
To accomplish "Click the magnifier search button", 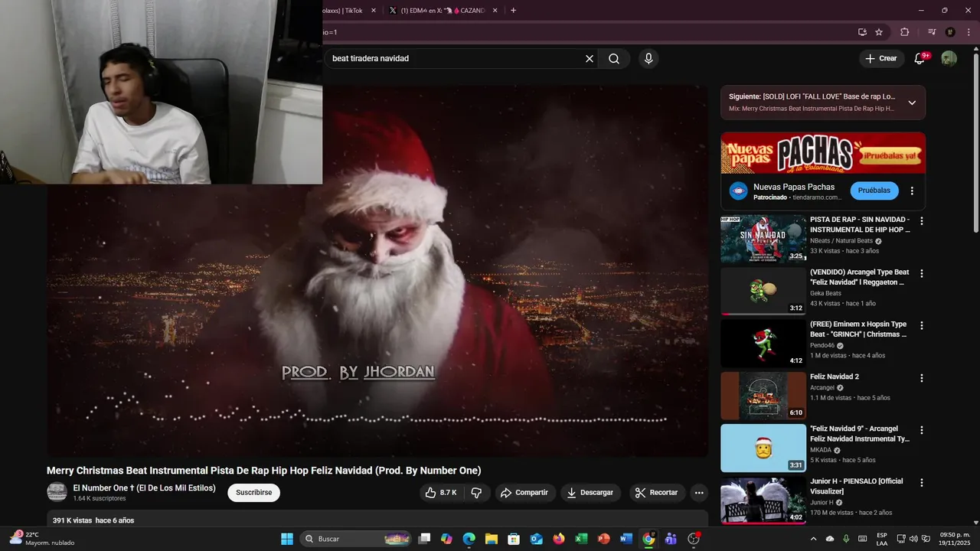I will (x=614, y=59).
